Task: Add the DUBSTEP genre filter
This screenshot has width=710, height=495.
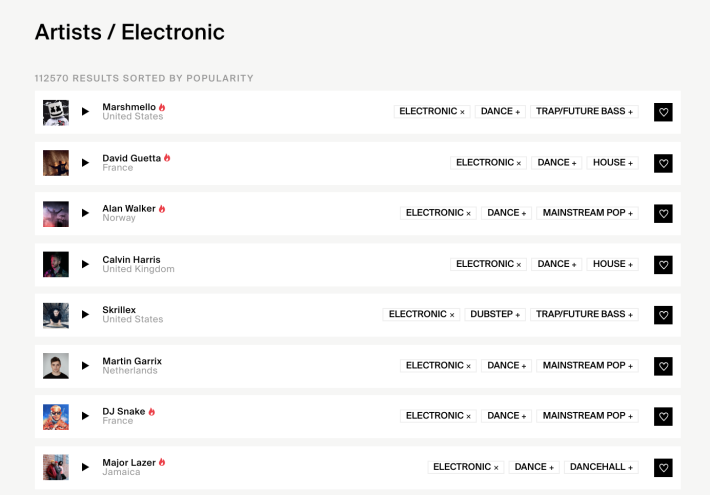Action: [x=495, y=314]
